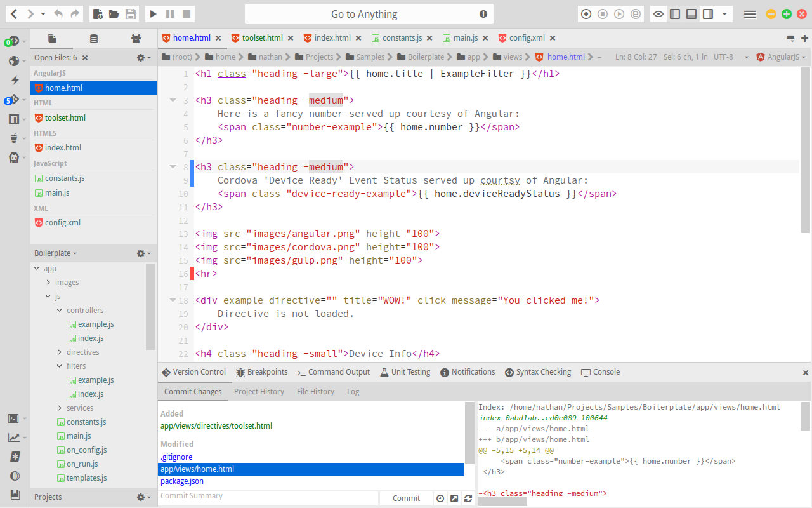Viewport: 812px width, 508px height.
Task: Open the Databases panel icon
Action: (x=93, y=38)
